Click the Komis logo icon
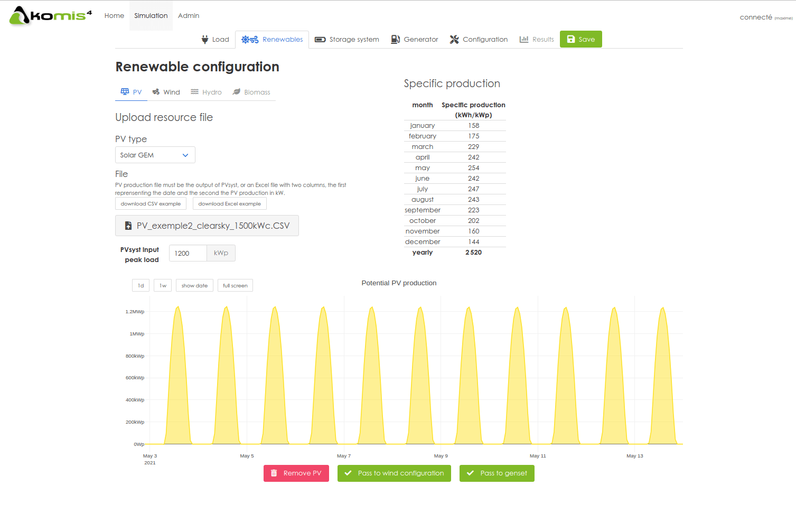 20,16
